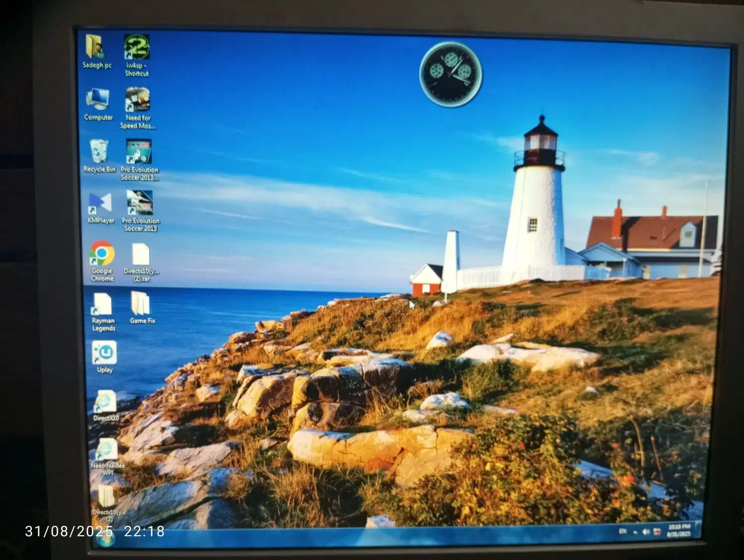Click the Show desktop button at taskbar end

coord(698,530)
